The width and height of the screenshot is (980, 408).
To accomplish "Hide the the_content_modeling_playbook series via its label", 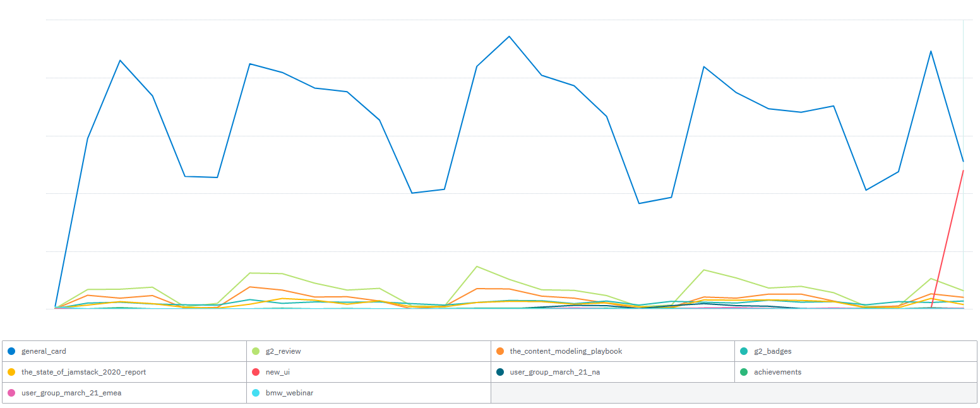I will click(566, 351).
